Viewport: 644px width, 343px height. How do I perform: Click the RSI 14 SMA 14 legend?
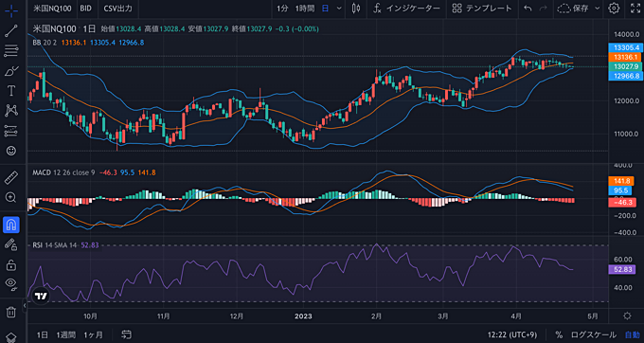(55, 245)
